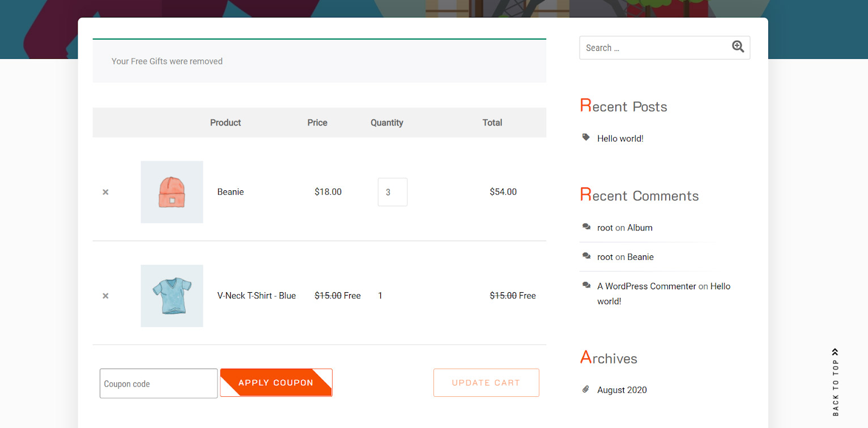
Task: Open the Hello world! recent post
Action: coord(620,138)
